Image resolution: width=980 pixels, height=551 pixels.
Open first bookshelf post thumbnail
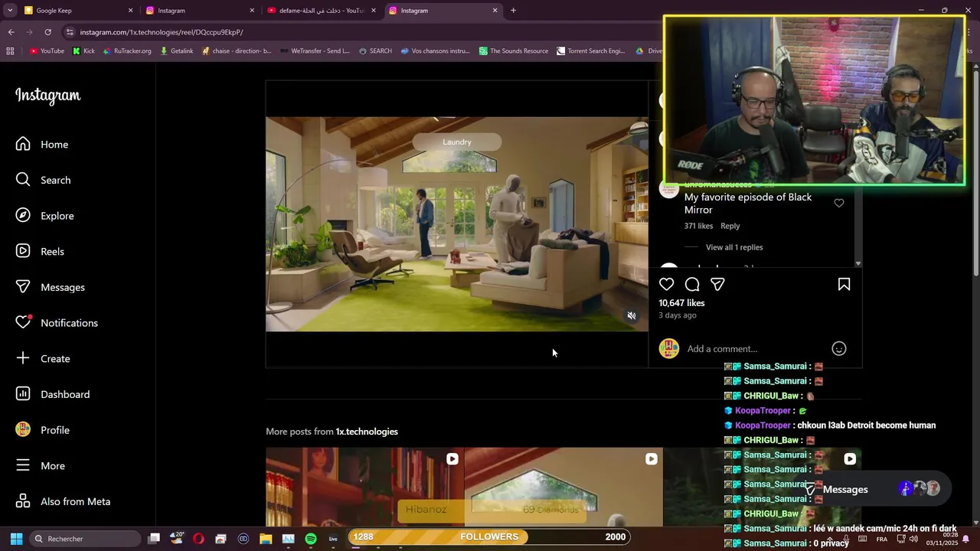364,487
